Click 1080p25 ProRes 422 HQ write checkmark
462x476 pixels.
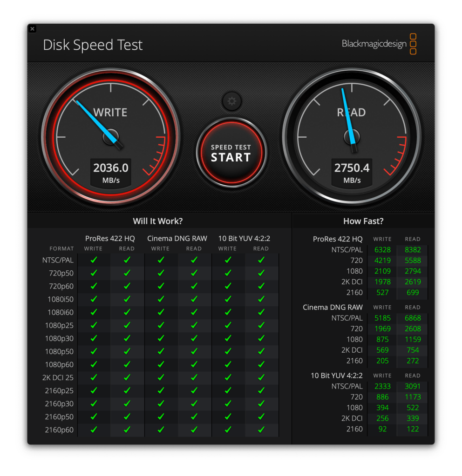click(94, 325)
